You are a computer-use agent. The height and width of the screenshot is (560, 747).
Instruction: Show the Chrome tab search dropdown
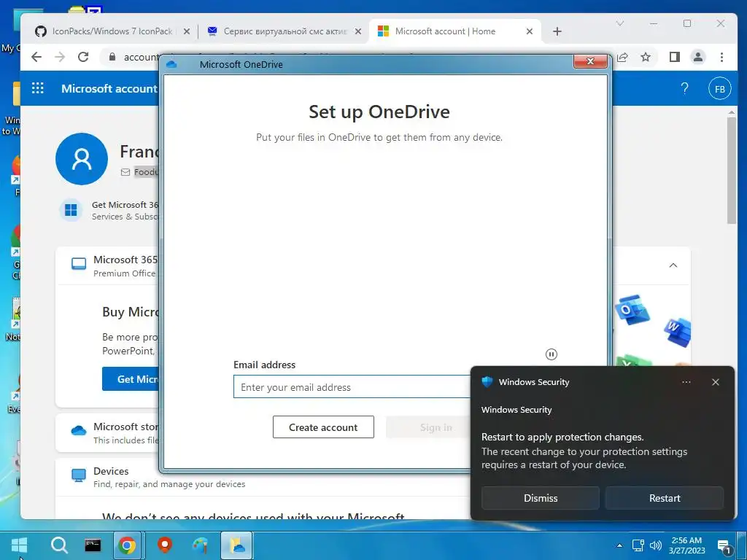pos(620,23)
